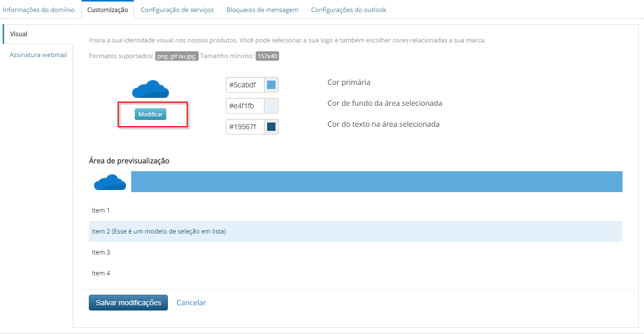
Task: Open the Bloqueios de mensagem tab
Action: coord(262,10)
